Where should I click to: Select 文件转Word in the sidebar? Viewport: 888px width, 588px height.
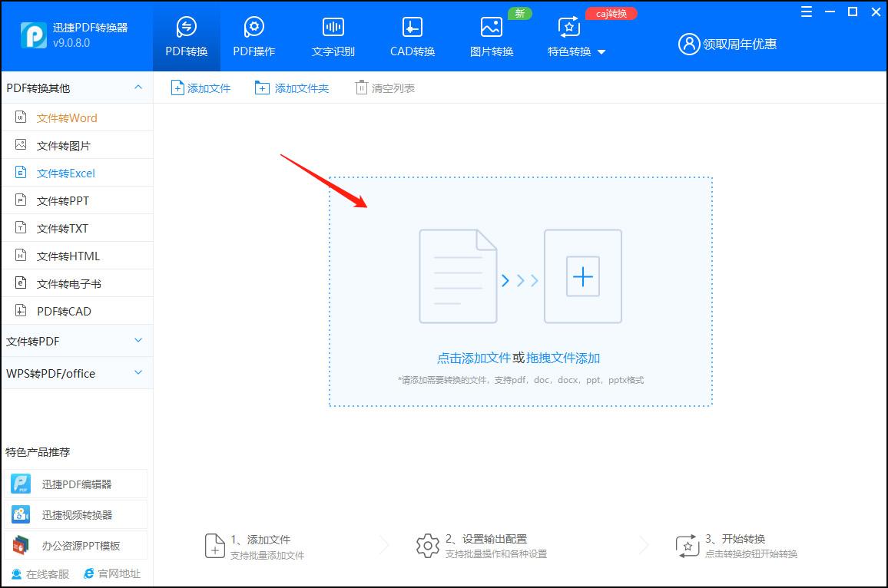pos(65,117)
